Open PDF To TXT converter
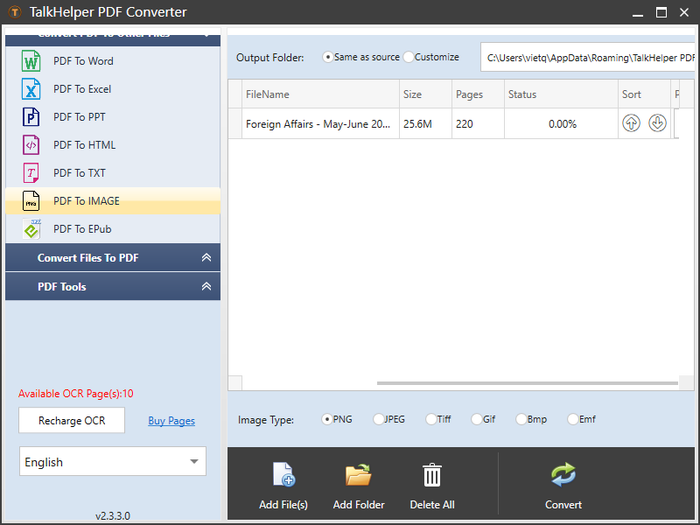The image size is (700, 525). 112,173
